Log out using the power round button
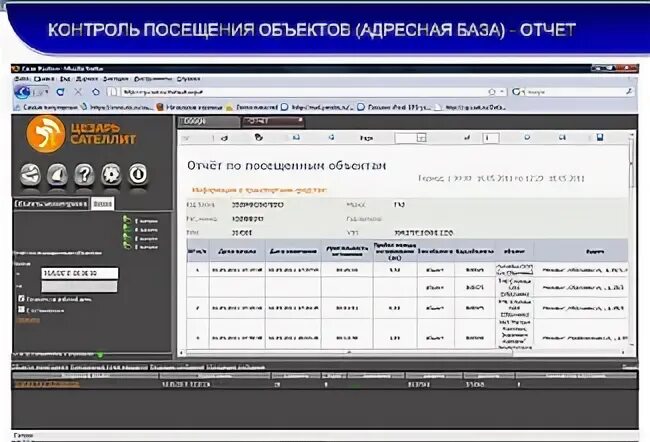 click(138, 175)
